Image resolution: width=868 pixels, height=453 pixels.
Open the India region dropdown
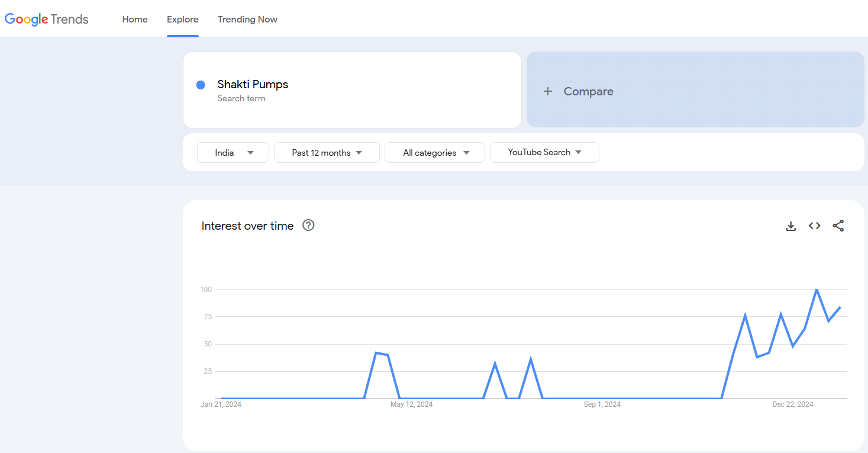point(233,152)
